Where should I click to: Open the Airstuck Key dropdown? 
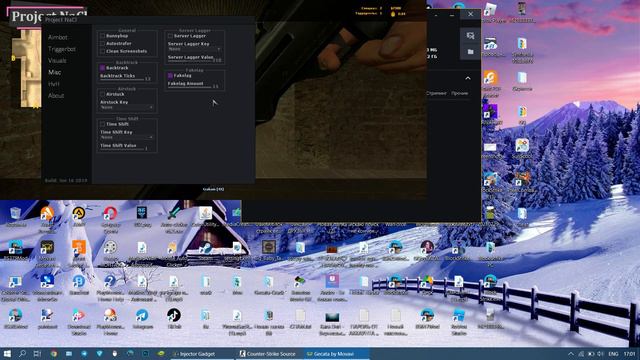tap(127, 107)
